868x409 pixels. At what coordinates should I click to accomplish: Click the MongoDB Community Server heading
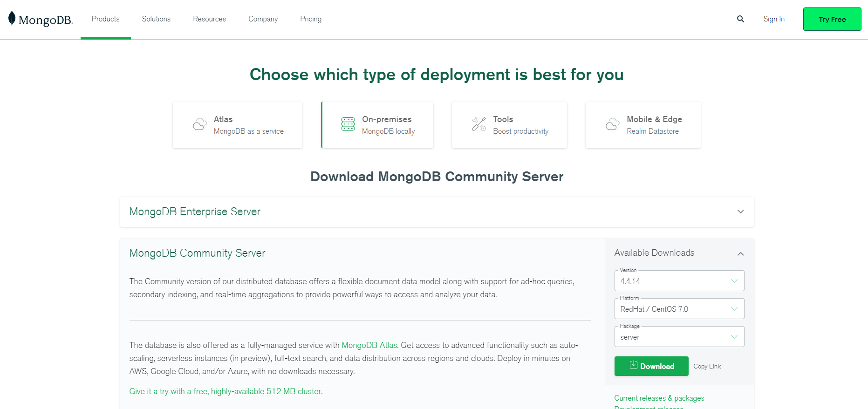(x=197, y=253)
